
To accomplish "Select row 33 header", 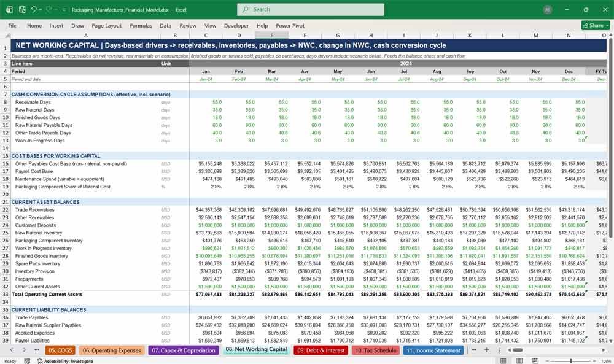I will [6, 295].
